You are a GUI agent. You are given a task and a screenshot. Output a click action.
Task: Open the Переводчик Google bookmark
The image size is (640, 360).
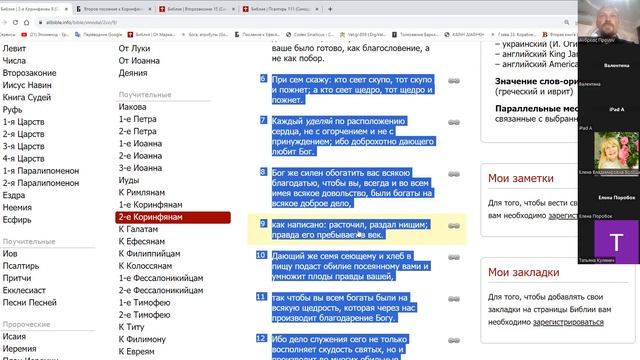coord(98,35)
